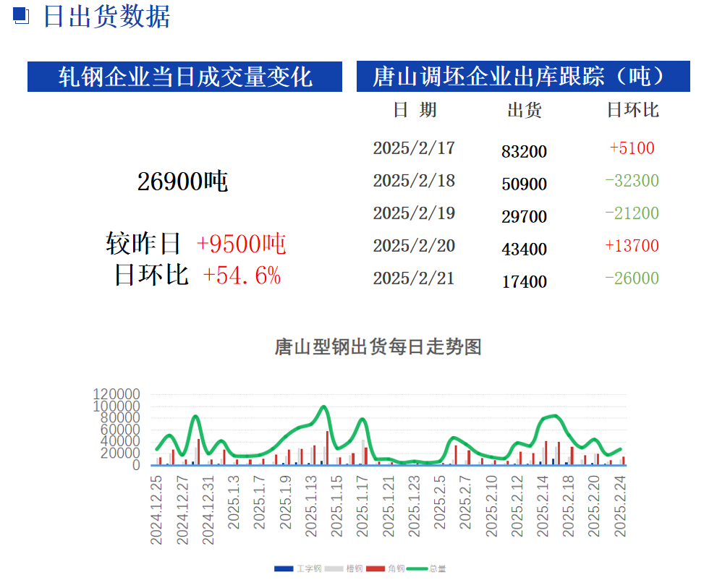Image resolution: width=717 pixels, height=588 pixels.
Task: Click the 出货 column header
Action: coord(525,110)
